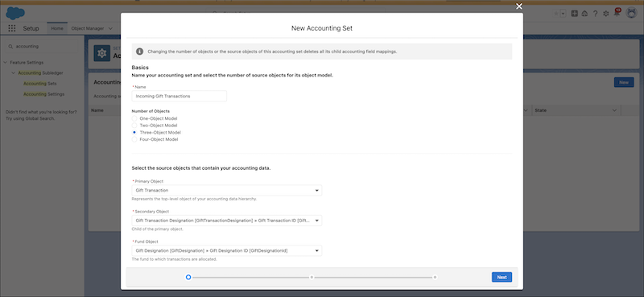Click the Setup app name label
This screenshot has width=644, height=297.
tap(31, 28)
